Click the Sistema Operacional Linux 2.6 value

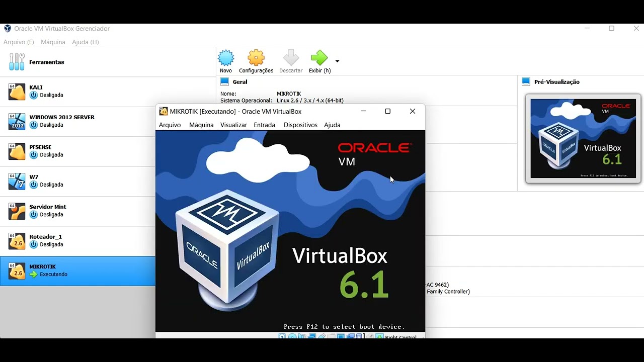click(310, 101)
